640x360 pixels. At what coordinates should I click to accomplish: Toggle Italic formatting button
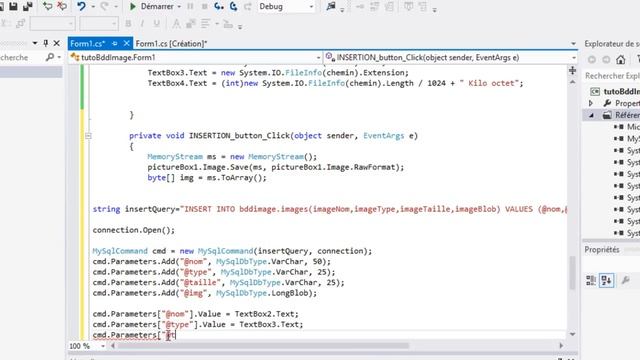pyautogui.click(x=142, y=24)
